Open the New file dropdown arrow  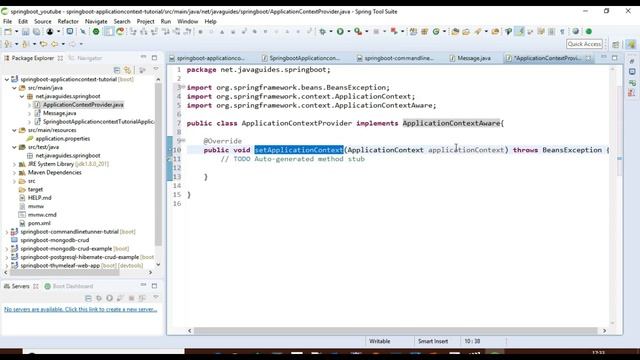point(16,31)
